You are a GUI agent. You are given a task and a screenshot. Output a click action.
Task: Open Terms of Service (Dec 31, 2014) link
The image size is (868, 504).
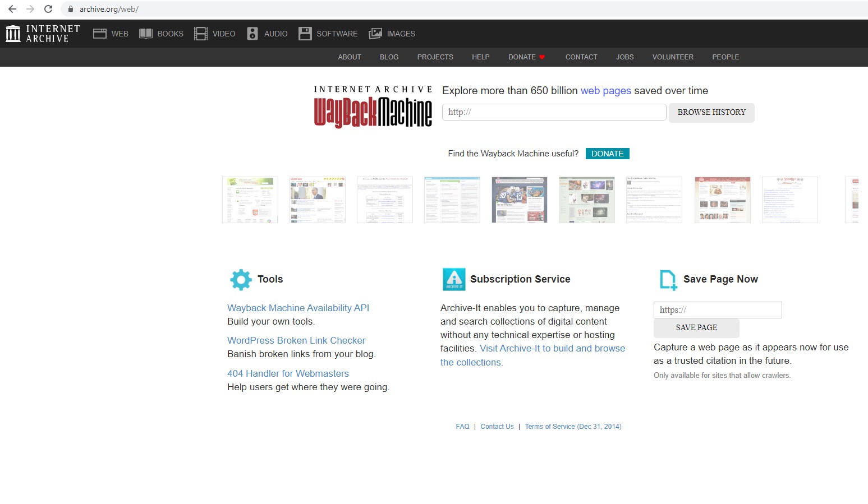click(x=573, y=427)
